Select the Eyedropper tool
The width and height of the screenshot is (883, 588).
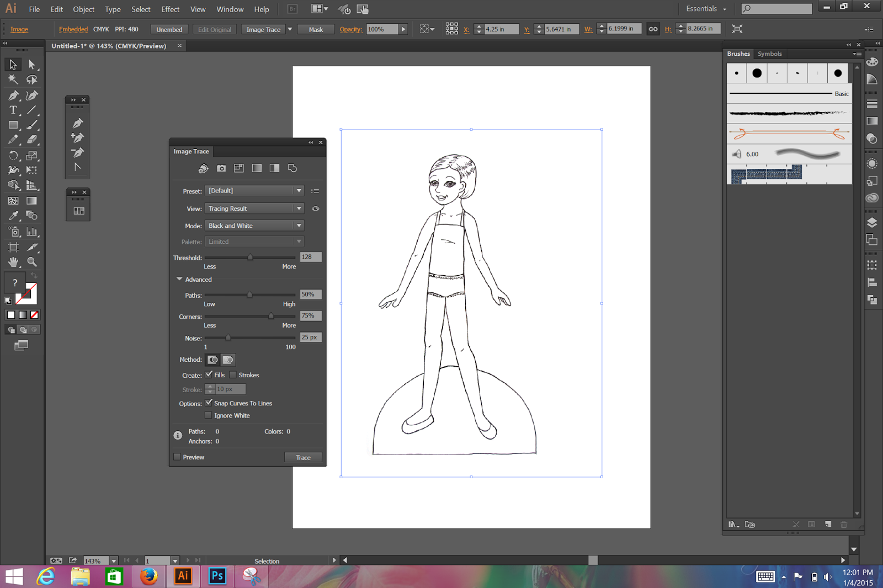[x=13, y=216]
